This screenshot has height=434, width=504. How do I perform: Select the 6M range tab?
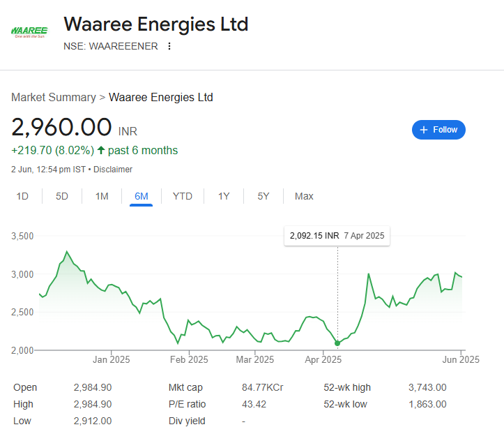coord(141,196)
